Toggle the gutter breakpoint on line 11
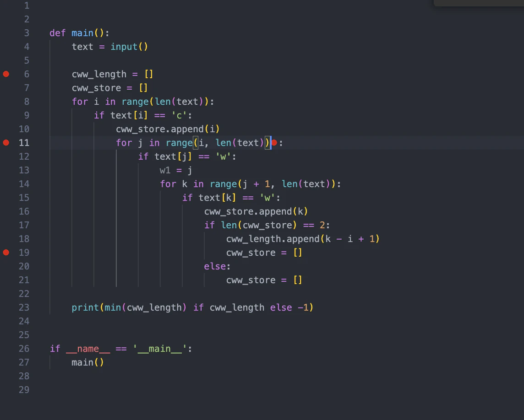524x420 pixels. pos(6,143)
